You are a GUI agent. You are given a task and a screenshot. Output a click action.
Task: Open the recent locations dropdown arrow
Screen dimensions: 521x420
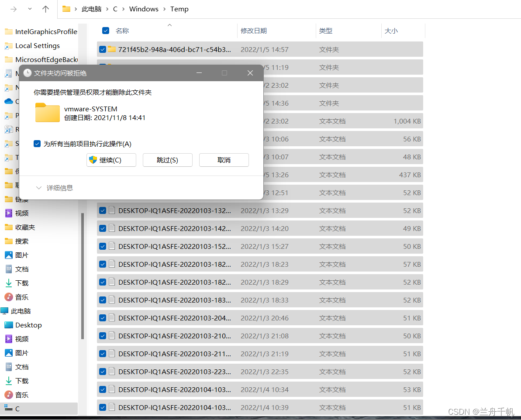(30, 9)
